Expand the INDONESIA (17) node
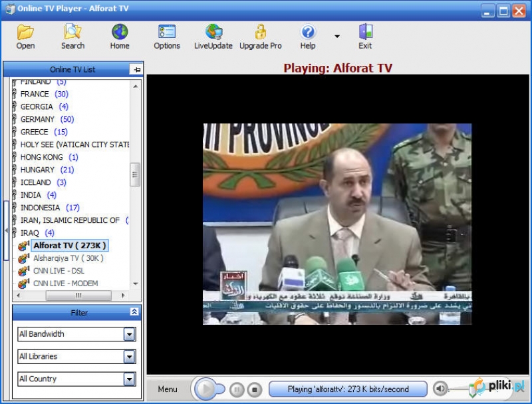 pos(14,208)
